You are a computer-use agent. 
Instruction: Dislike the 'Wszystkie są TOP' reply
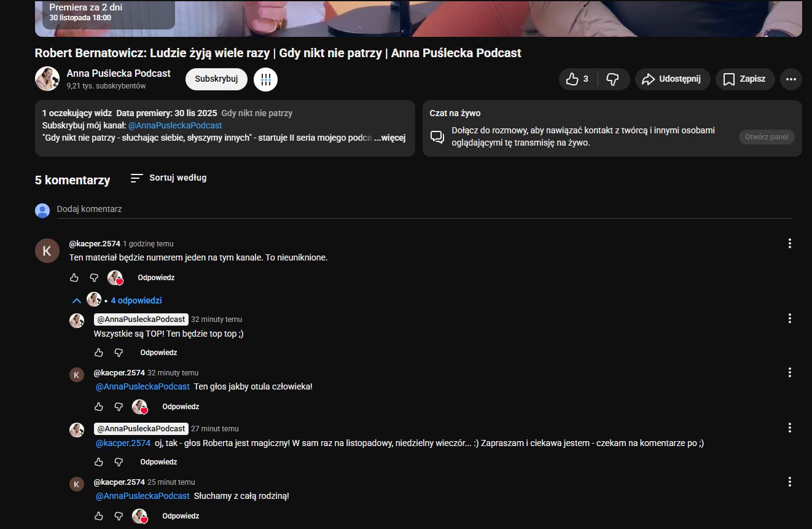pos(119,353)
